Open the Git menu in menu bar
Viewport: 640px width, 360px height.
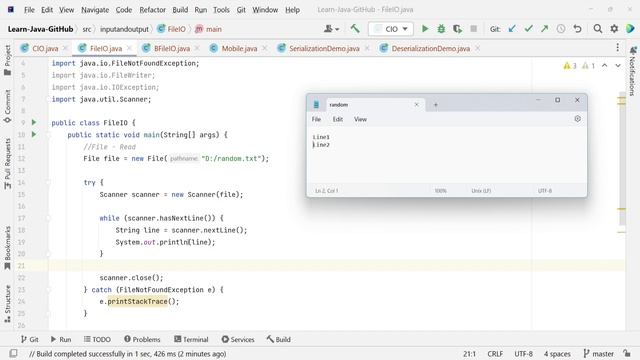241,9
